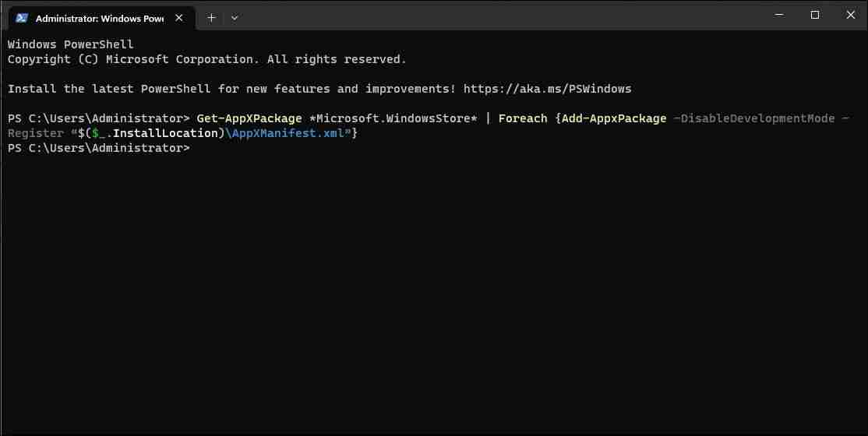
Task: Close the Windows Terminal window
Action: 850,15
